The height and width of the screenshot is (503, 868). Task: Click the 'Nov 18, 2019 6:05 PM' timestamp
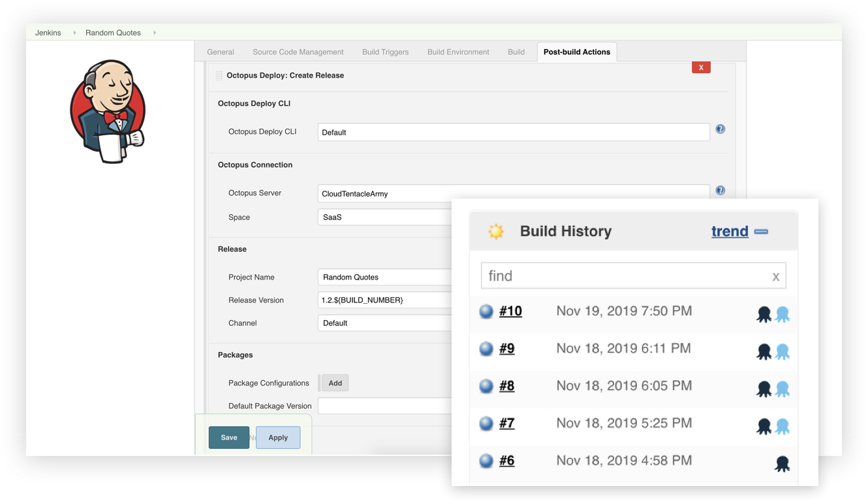click(624, 385)
